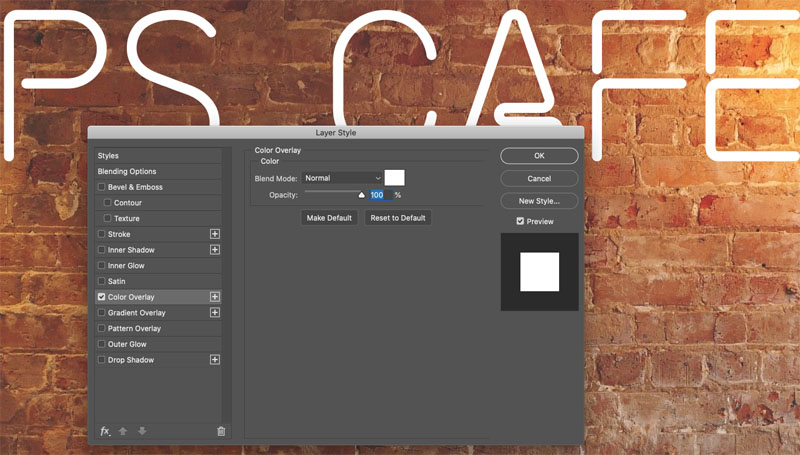The width and height of the screenshot is (800, 455).
Task: Open the fx add layer style menu
Action: click(x=105, y=432)
